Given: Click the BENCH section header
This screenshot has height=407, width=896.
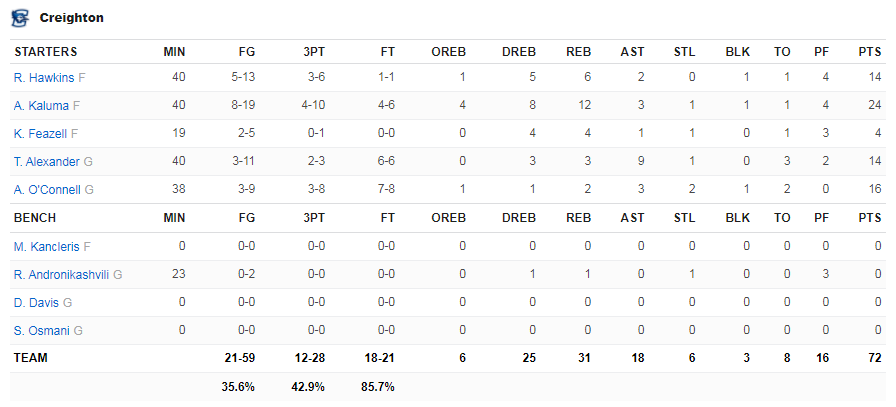Looking at the screenshot, I should click(35, 218).
